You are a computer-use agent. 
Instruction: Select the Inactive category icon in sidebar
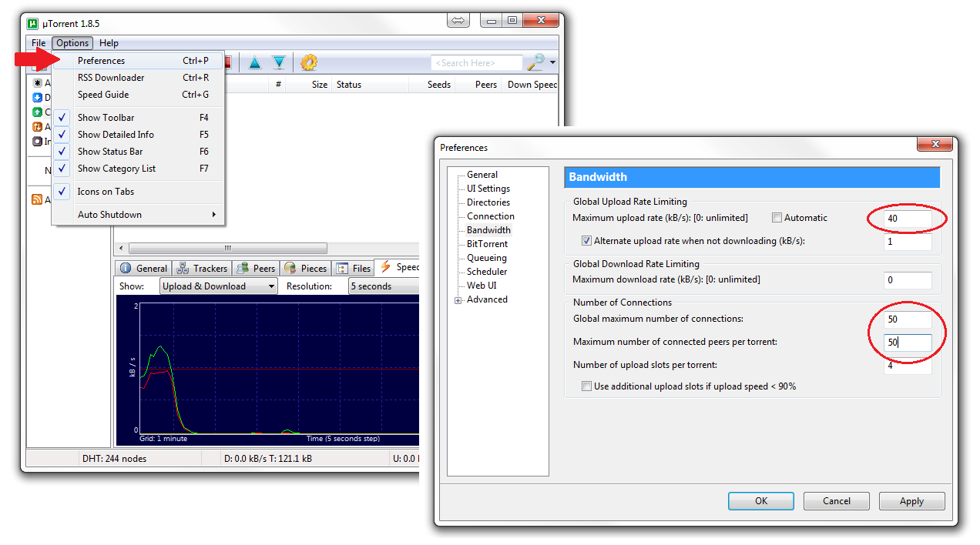pos(37,141)
